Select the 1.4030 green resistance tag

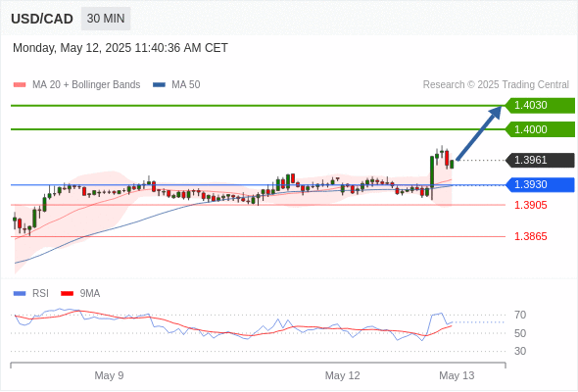pos(540,106)
